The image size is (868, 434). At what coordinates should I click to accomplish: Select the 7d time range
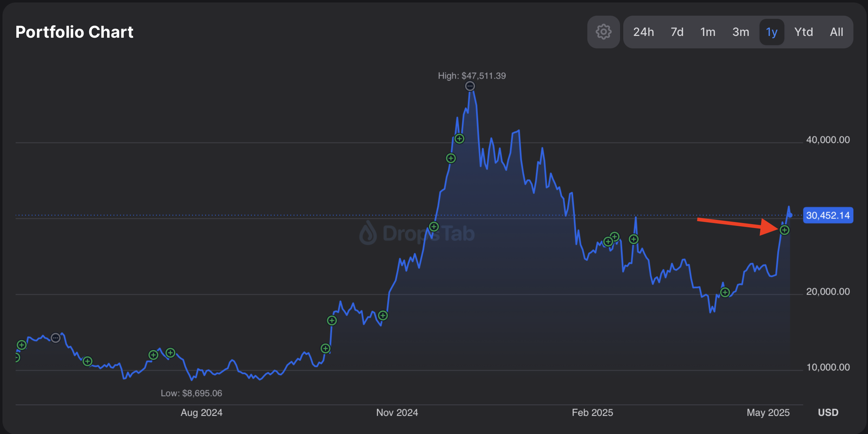coord(677,32)
